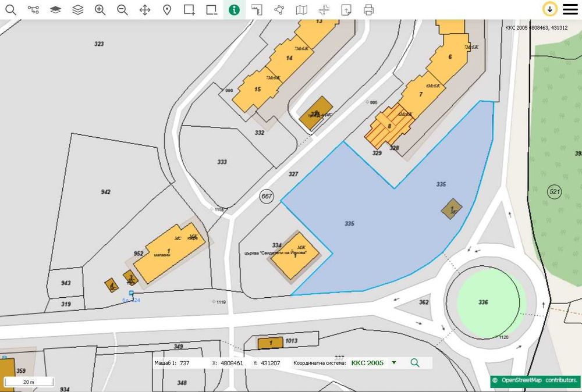Select parcel 319
582x392 pixels.
pyautogui.click(x=66, y=304)
